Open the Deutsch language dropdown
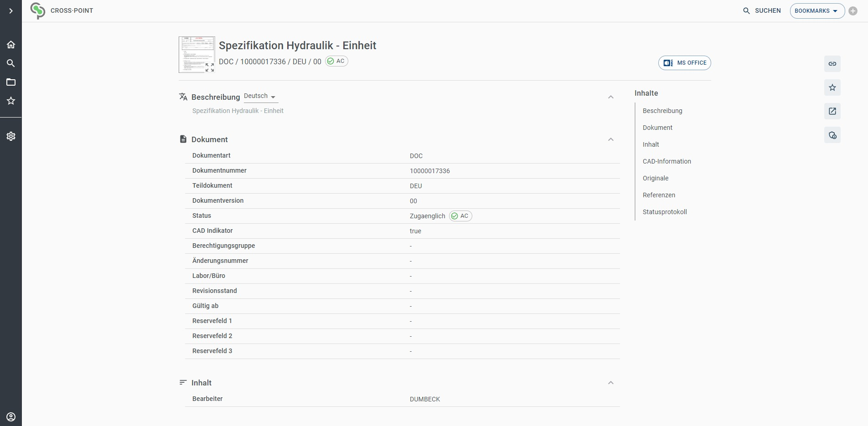The height and width of the screenshot is (426, 868). [x=261, y=97]
